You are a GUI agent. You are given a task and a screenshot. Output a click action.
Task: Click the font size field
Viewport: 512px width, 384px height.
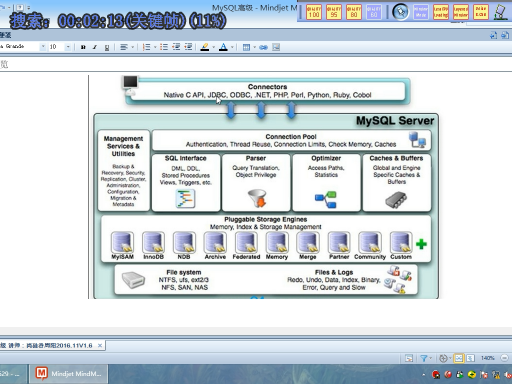point(57,47)
